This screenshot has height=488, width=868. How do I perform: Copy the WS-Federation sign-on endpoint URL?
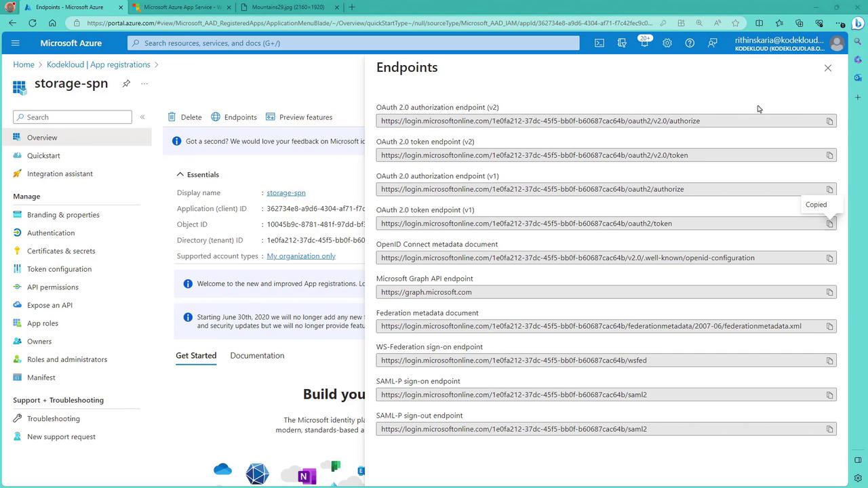tap(829, 361)
